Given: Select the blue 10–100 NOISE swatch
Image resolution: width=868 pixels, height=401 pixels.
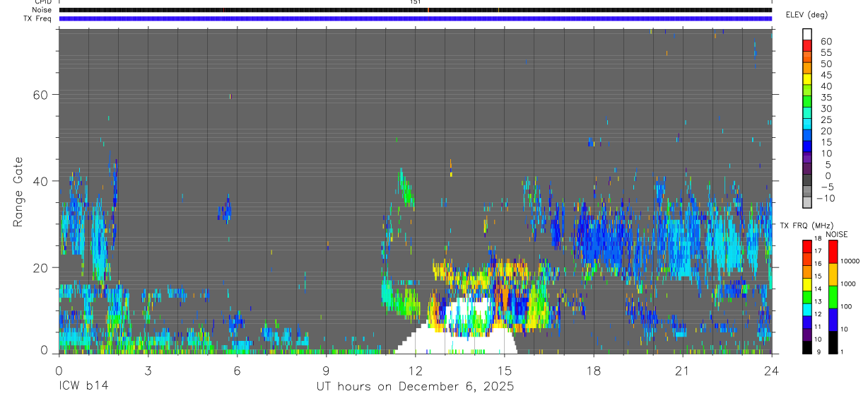Looking at the screenshot, I should coord(833,320).
